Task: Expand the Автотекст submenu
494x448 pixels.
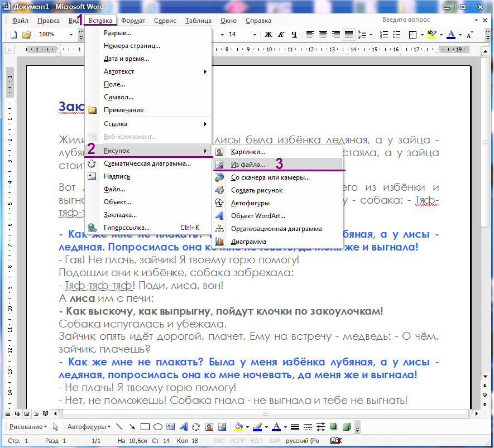Action: pos(148,71)
